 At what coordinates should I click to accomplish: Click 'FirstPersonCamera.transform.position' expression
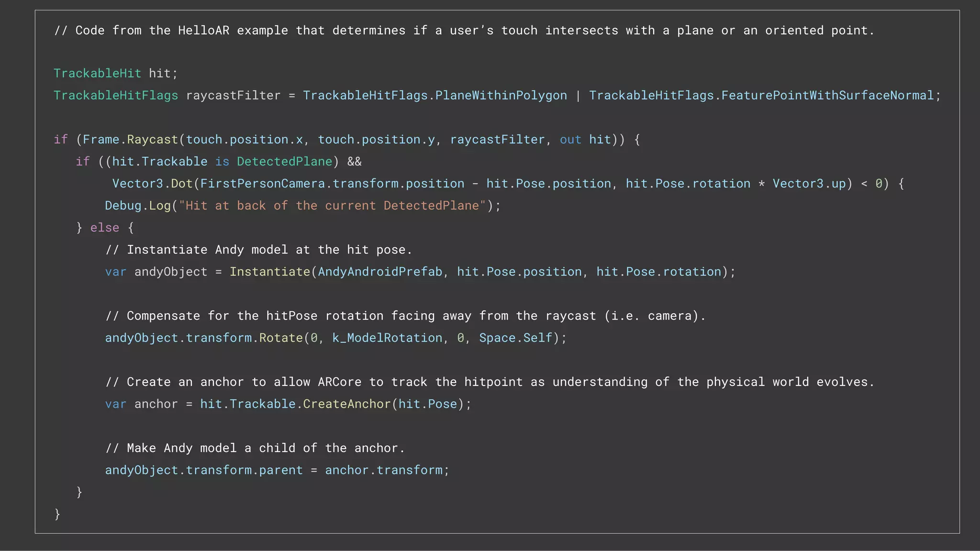(x=332, y=184)
